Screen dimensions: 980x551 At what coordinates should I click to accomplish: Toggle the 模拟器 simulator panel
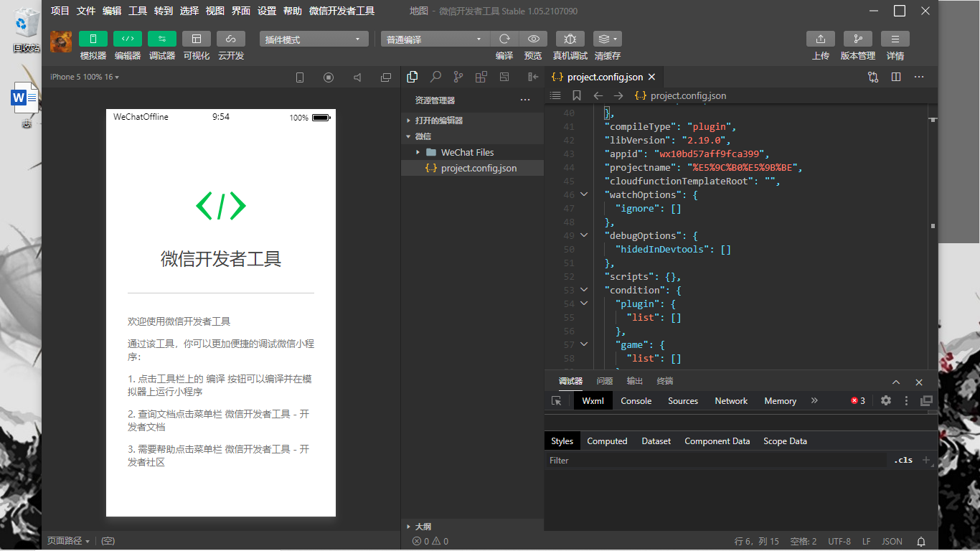coord(93,39)
